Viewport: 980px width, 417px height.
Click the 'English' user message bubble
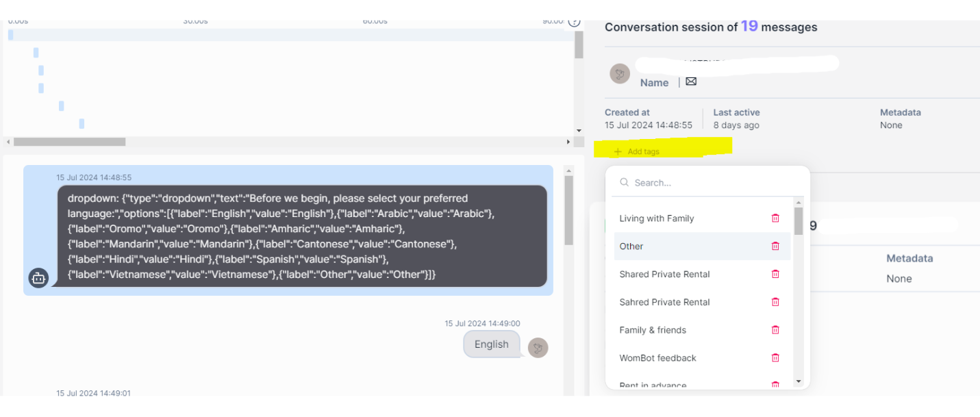[491, 344]
